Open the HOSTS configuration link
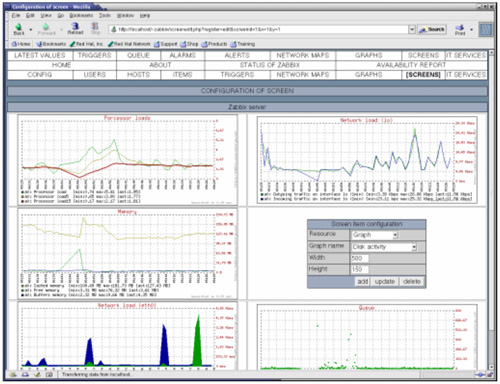Viewport: 500px width, 384px height. pos(138,75)
